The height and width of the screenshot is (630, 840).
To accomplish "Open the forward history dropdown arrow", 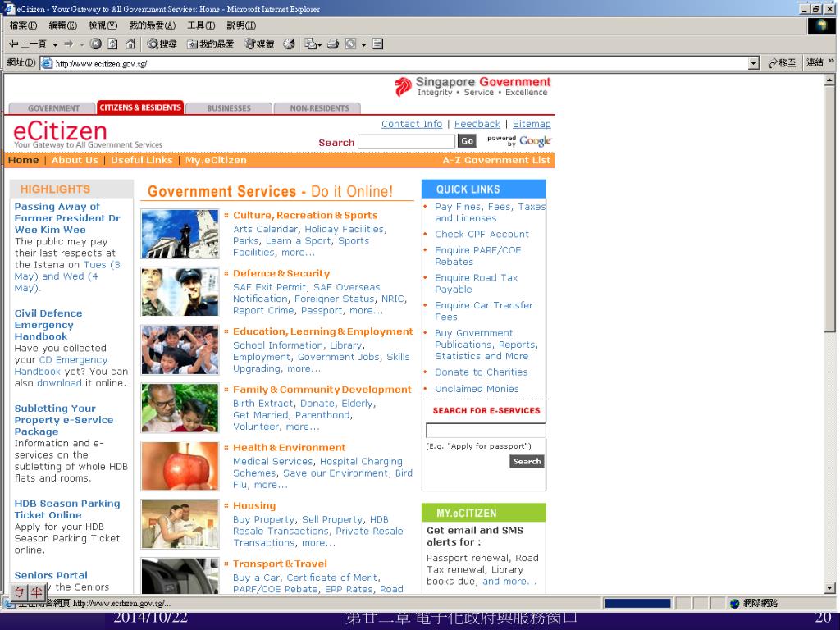I will 82,45.
